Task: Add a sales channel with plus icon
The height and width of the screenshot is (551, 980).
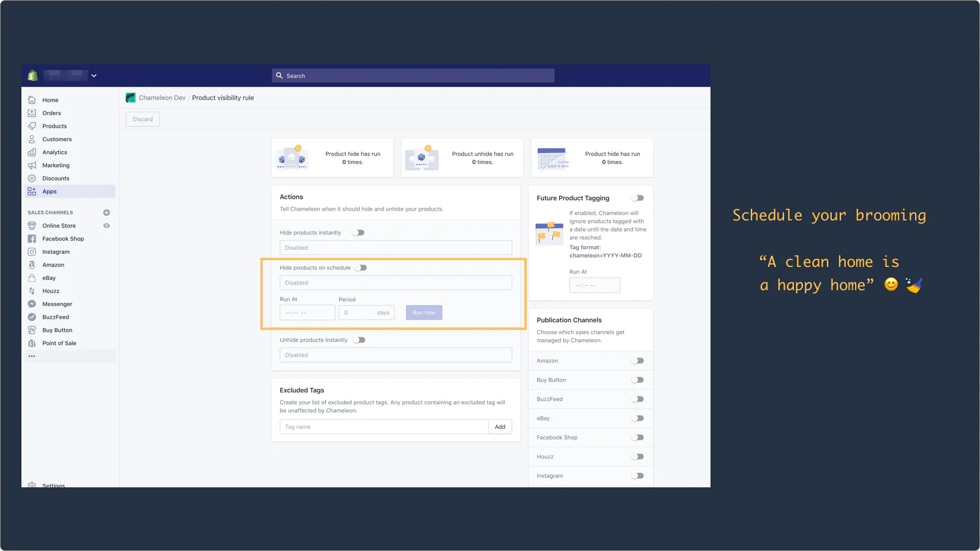Action: pyautogui.click(x=107, y=212)
